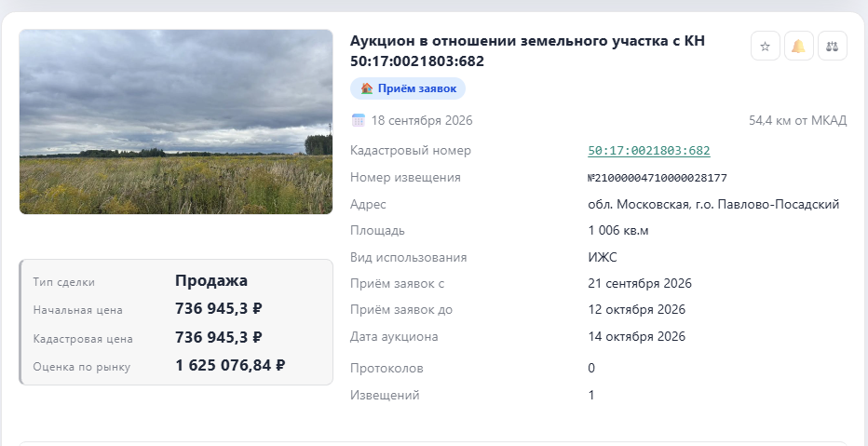
Task: Click the address обл. Московская, г.о. Павлово-Посадский
Action: [713, 205]
